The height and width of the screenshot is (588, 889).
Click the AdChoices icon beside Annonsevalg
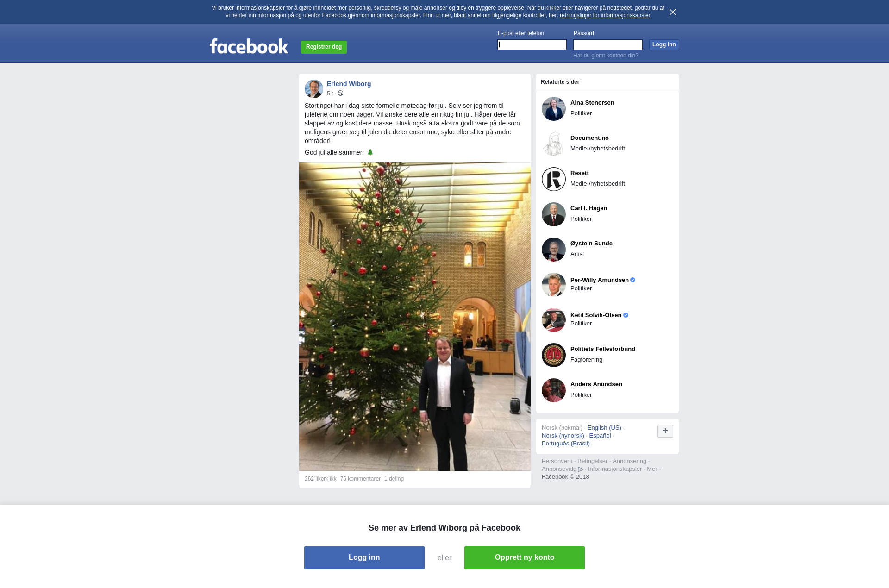click(581, 469)
